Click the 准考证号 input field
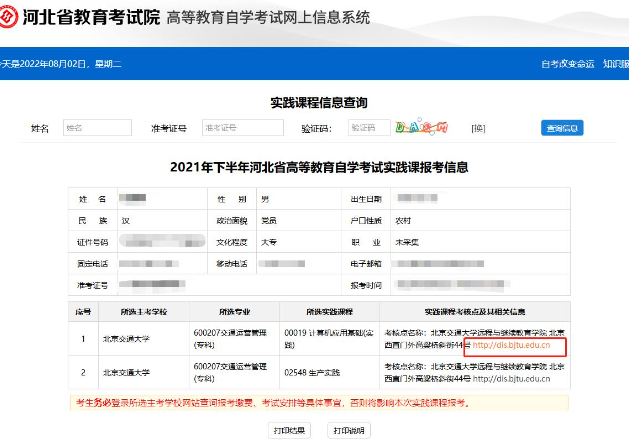The width and height of the screenshot is (629, 441). (243, 128)
